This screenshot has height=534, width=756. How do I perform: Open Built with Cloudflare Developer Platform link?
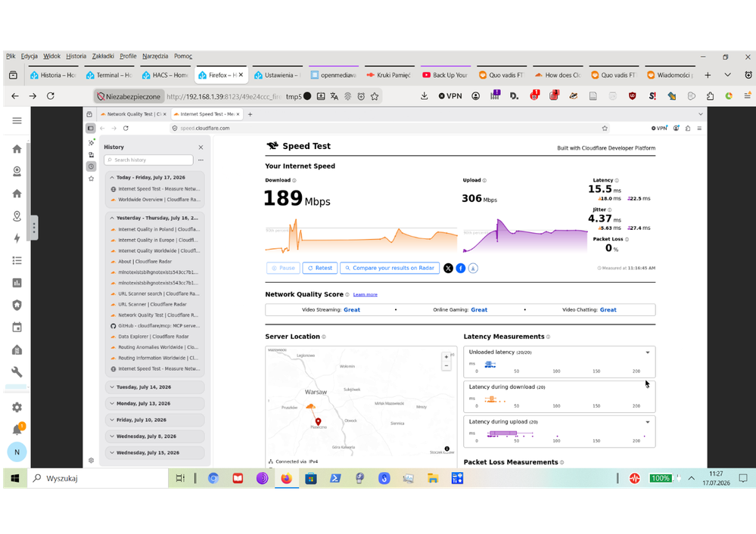(x=606, y=148)
